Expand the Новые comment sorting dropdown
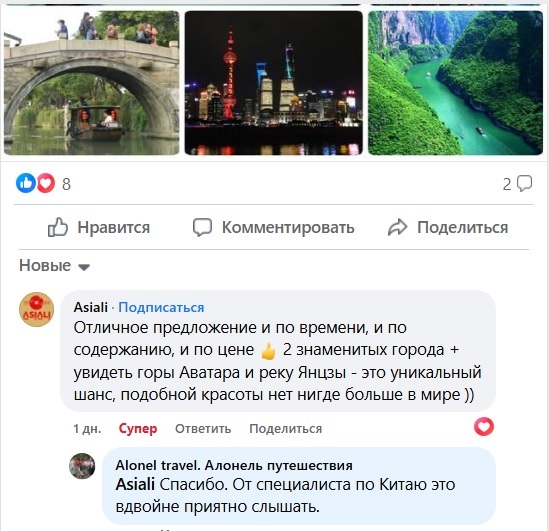This screenshot has height=531, width=549. (x=55, y=266)
